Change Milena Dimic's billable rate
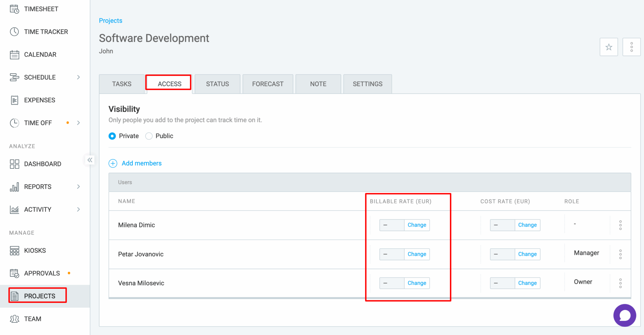The image size is (644, 335). 417,225
